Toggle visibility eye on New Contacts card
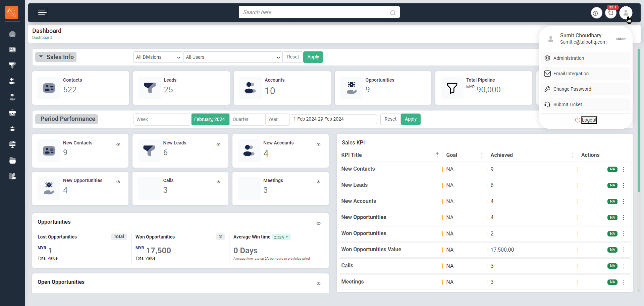The height and width of the screenshot is (306, 644). (118, 144)
